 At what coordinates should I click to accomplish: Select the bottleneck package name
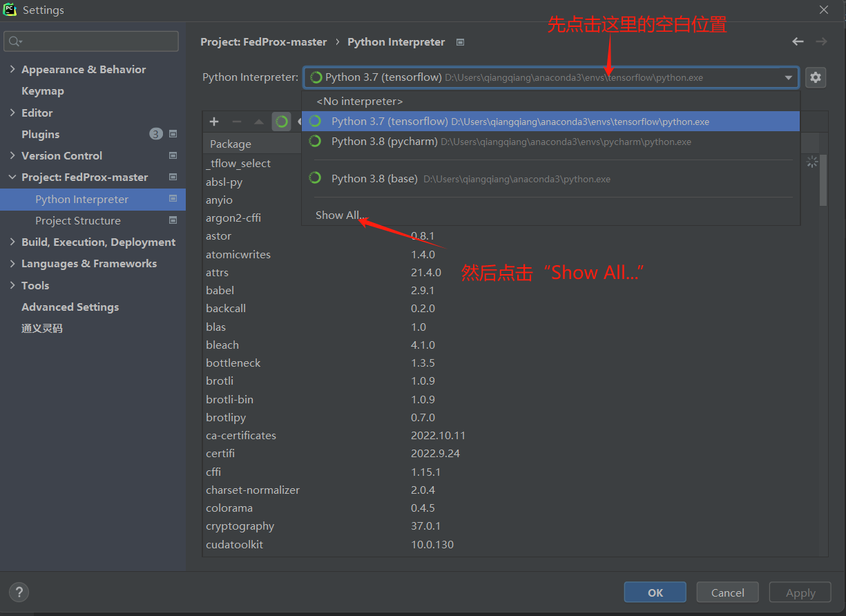click(233, 363)
